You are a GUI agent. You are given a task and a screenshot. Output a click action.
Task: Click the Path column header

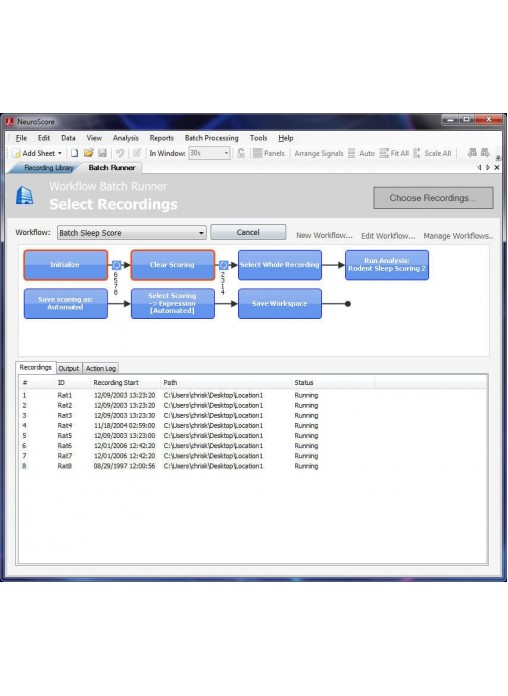225,383
